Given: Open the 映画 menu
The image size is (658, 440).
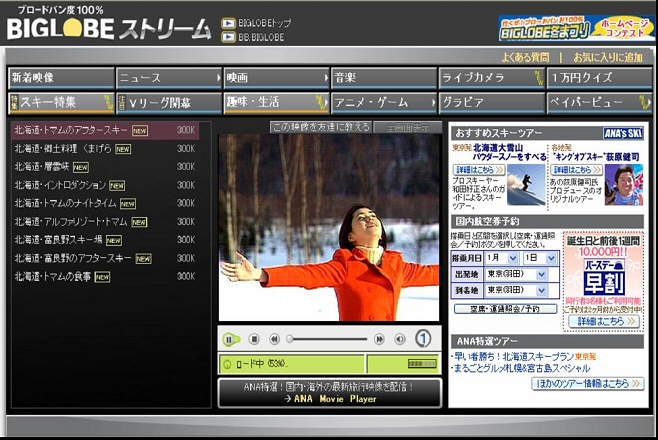Looking at the screenshot, I should [x=277, y=78].
